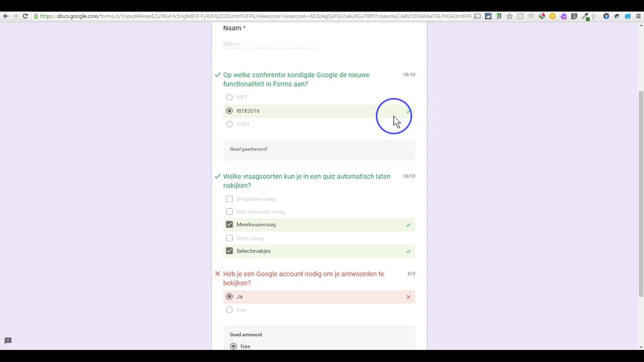The height and width of the screenshot is (362, 644).
Task: Select the IPON radio option
Action: click(x=229, y=124)
